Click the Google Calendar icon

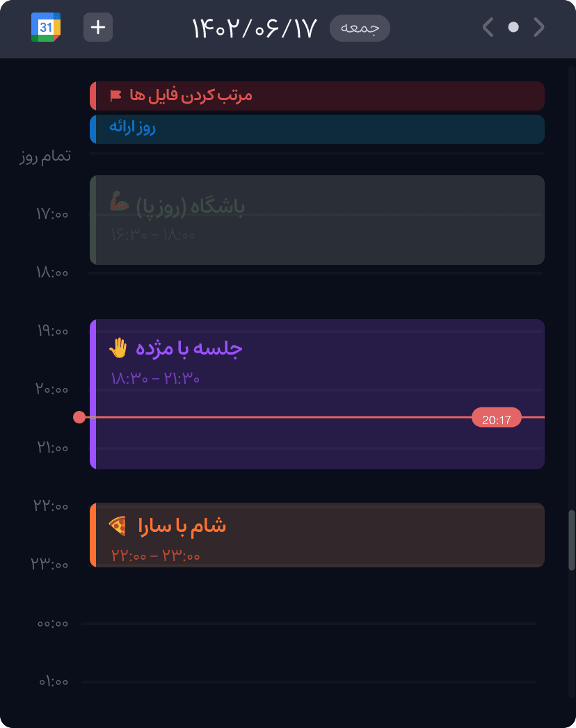click(46, 28)
